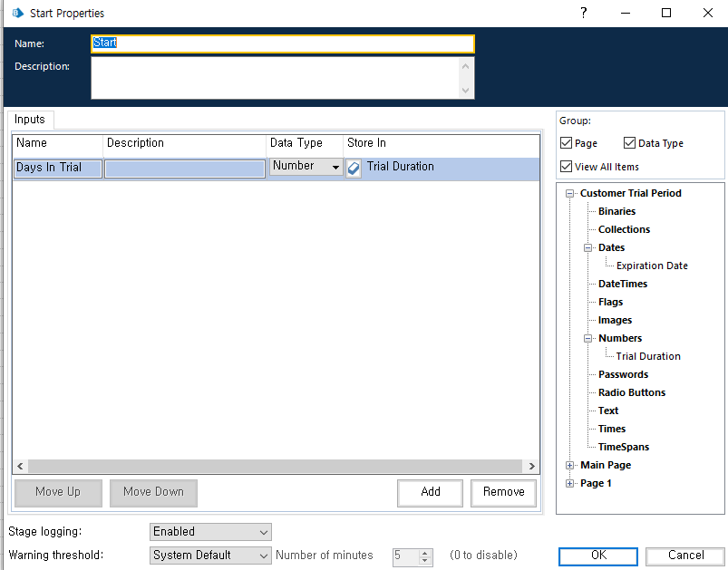This screenshot has width=728, height=570.
Task: Select the Passwords tree item
Action: (623, 374)
